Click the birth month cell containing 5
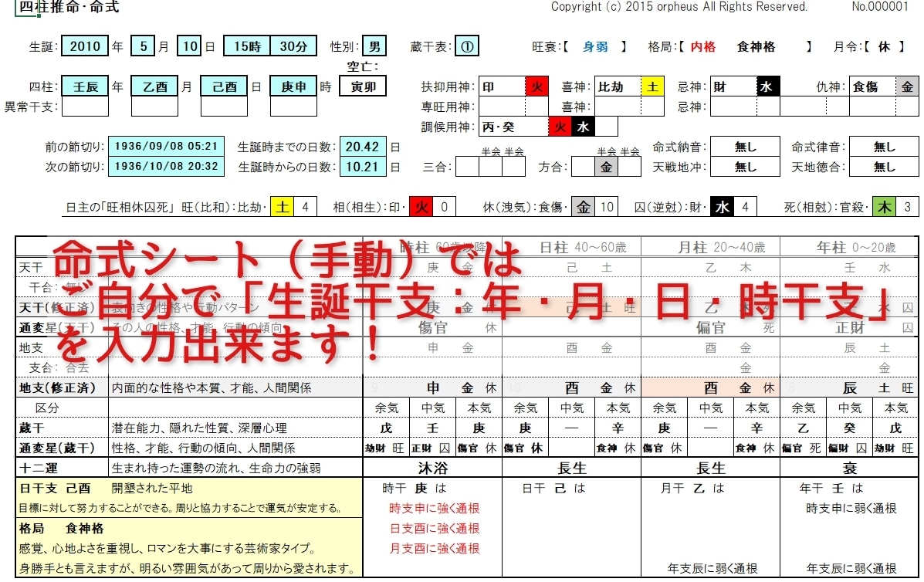Viewport: 924px width, 582px height. (144, 46)
